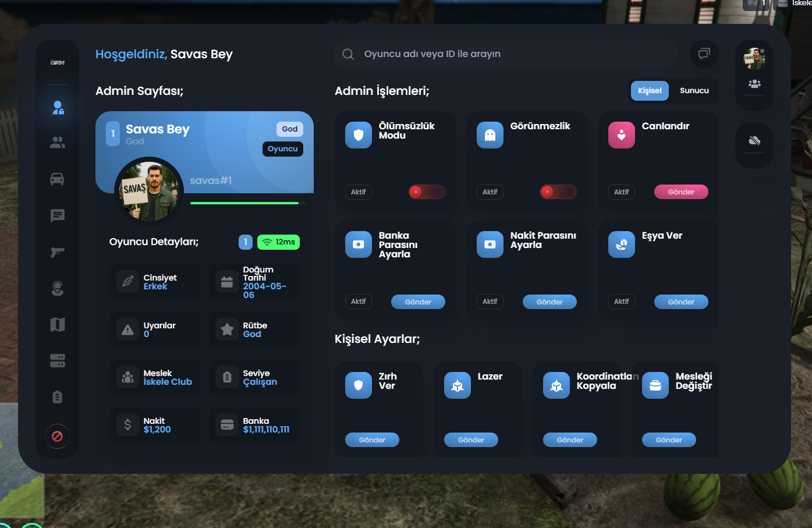Screen dimensions: 812x528
Task: Open the chat message sidebar icon
Action: pos(58,216)
